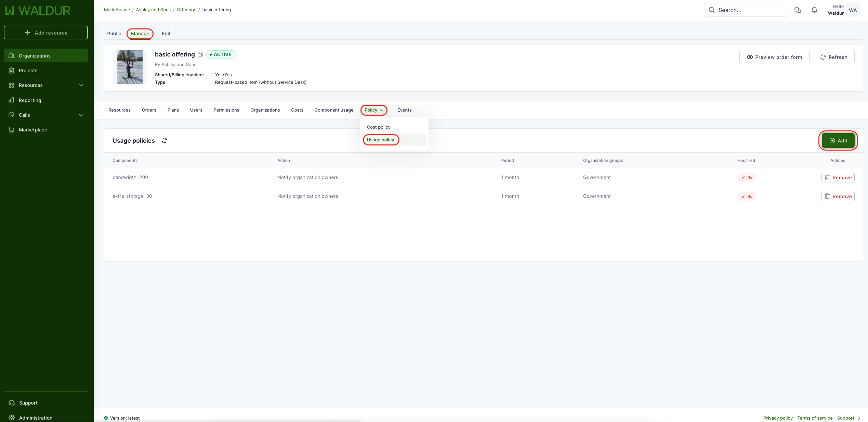Switch to the Edit tab
Image resolution: width=868 pixels, height=422 pixels.
click(166, 34)
